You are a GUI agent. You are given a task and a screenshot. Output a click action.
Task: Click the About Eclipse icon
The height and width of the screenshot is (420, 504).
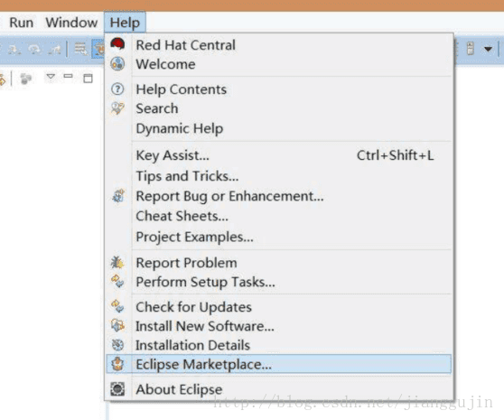[117, 388]
